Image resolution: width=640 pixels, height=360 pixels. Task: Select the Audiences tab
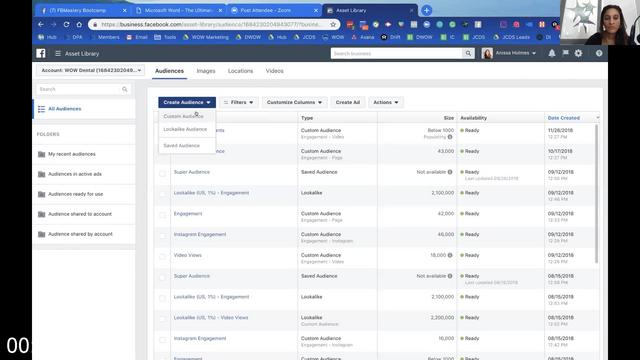click(x=169, y=71)
